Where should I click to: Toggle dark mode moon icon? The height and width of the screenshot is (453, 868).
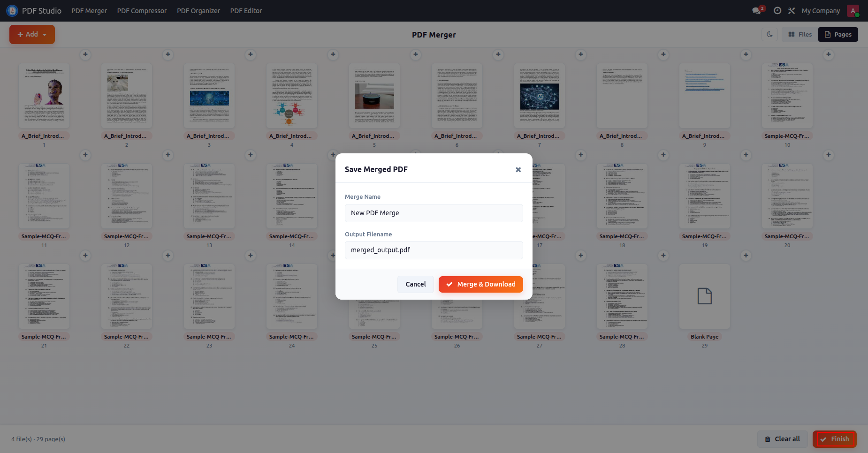pos(769,34)
